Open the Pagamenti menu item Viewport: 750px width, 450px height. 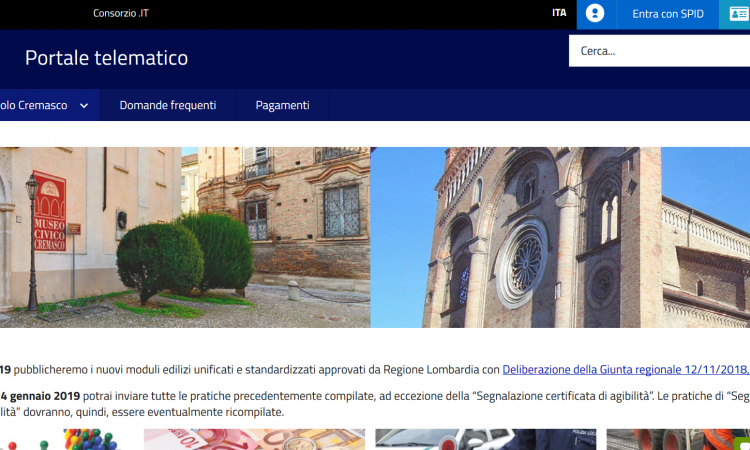click(x=282, y=105)
